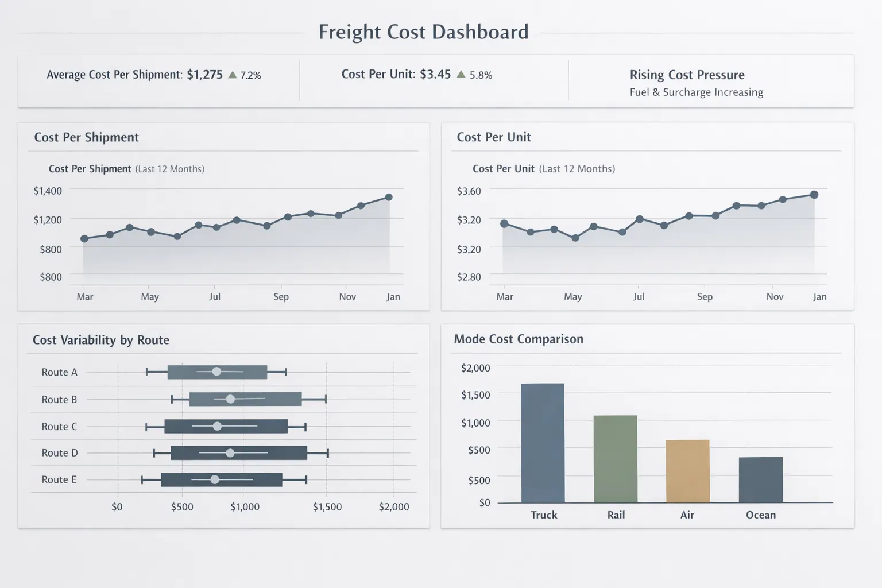This screenshot has height=588, width=882.
Task: Click the Route B label
Action: (59, 399)
